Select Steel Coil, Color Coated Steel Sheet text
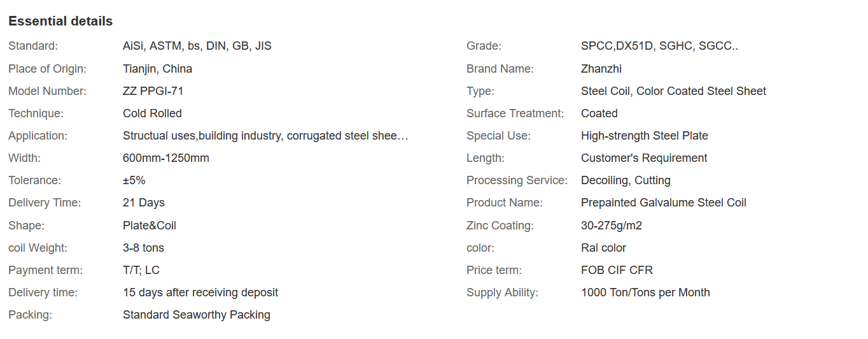 click(673, 91)
